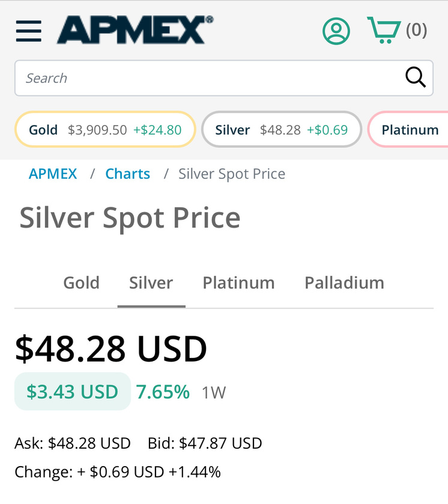The width and height of the screenshot is (448, 504).
Task: Switch to the Silver tab
Action: click(x=151, y=283)
